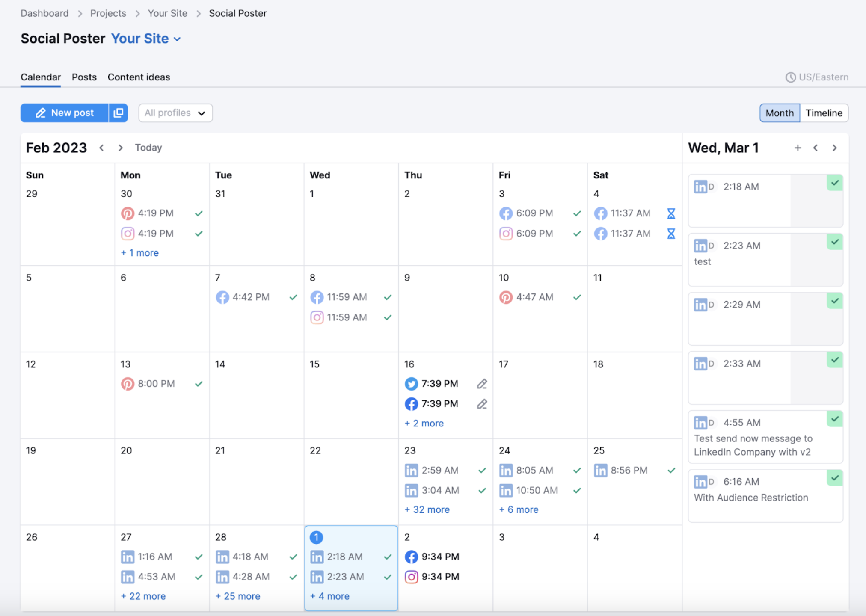Expand + 32 more posts on Feb 23
The width and height of the screenshot is (866, 616).
click(x=427, y=509)
